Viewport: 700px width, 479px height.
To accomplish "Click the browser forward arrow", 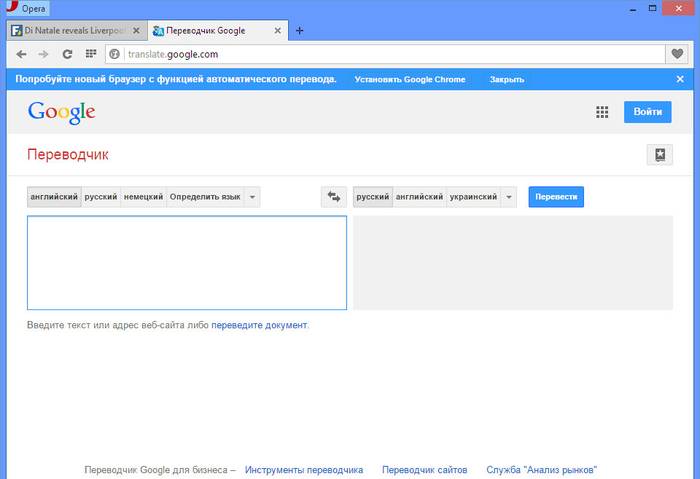I will (43, 54).
